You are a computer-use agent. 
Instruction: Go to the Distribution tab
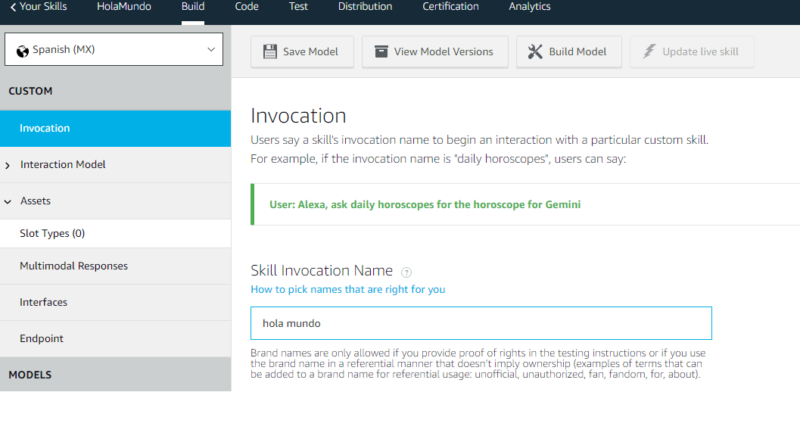(365, 7)
